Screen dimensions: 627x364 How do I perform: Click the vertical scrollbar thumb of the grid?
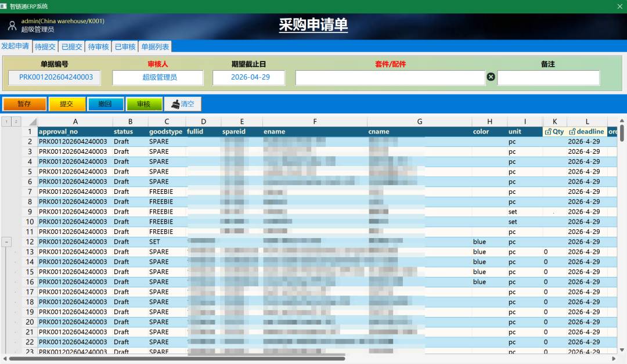tap(622, 133)
